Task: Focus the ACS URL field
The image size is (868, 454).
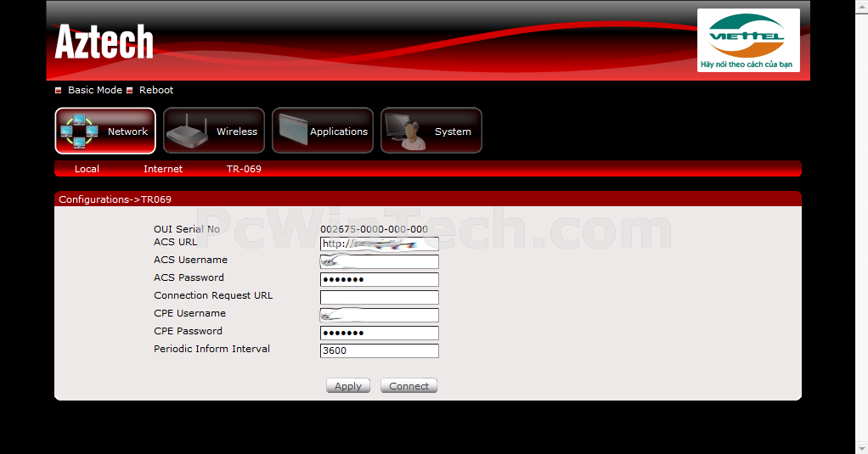Action: coord(379,244)
